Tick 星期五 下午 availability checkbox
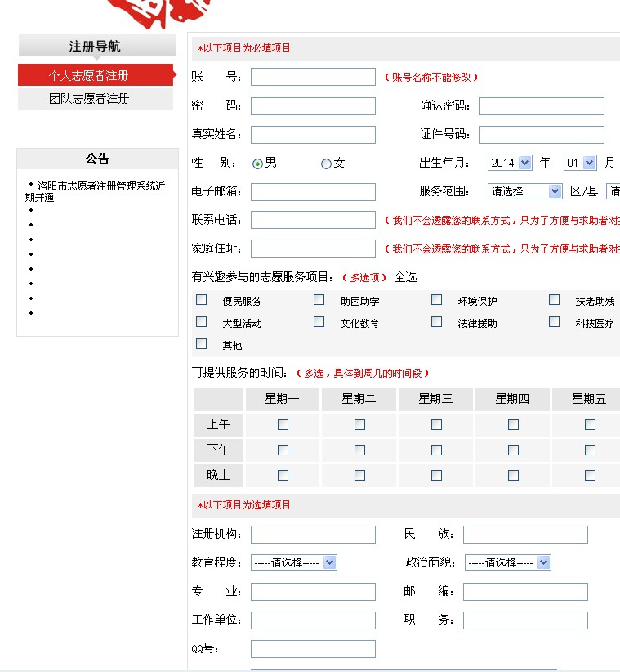Viewport: 620px width, 672px height. coord(590,450)
